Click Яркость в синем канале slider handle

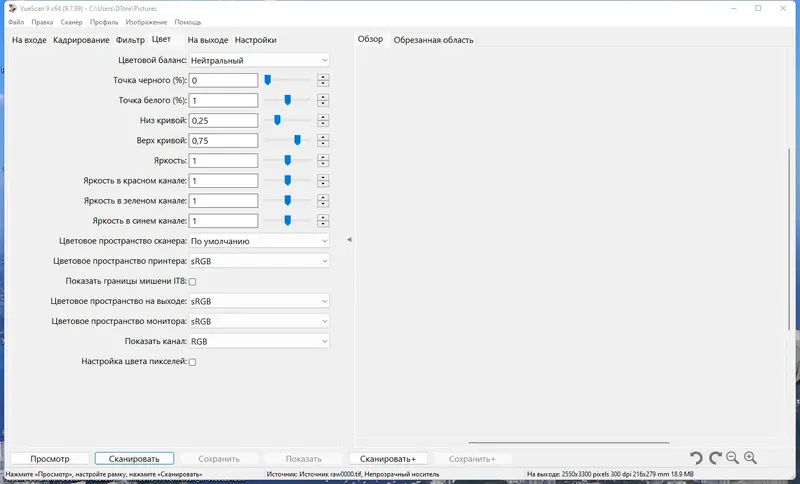pos(288,221)
